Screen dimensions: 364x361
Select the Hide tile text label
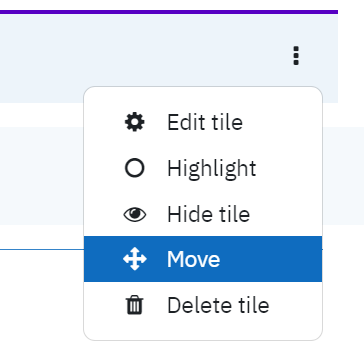coord(209,214)
